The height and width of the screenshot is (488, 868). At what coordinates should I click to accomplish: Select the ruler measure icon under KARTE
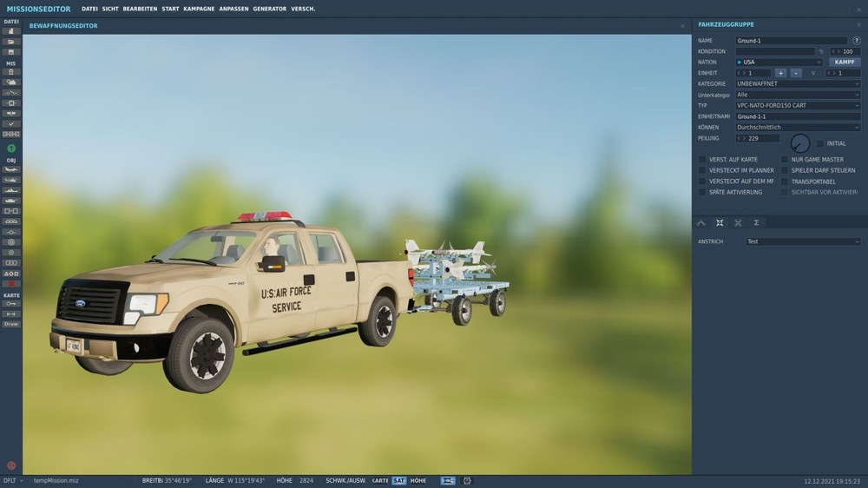pos(11,314)
